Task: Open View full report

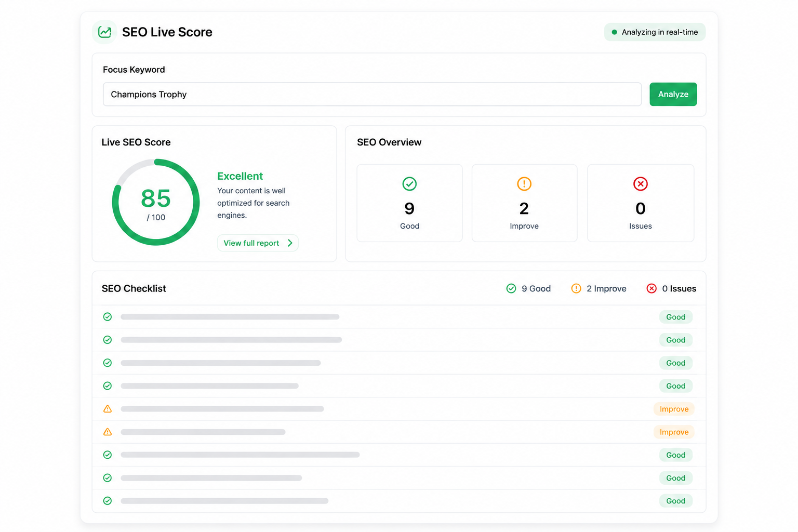Action: (x=258, y=243)
